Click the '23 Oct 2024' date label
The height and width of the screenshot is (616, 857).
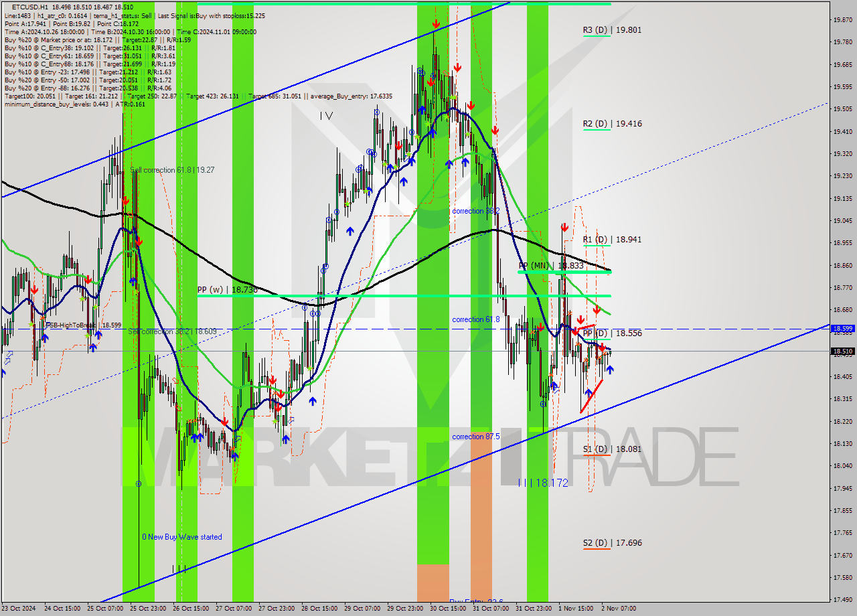pyautogui.click(x=19, y=609)
